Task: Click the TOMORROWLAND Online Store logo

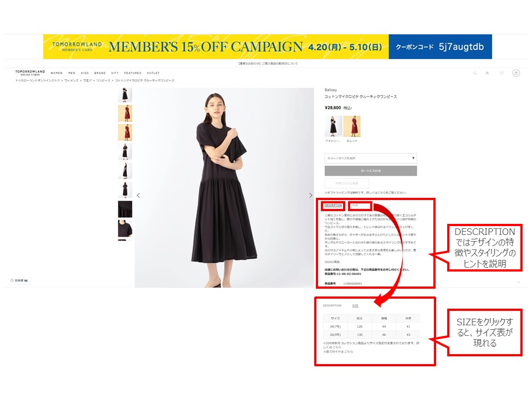Action: pyautogui.click(x=30, y=73)
